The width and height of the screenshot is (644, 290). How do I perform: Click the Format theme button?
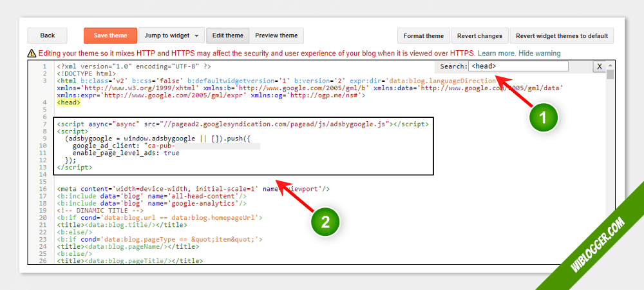(x=424, y=36)
